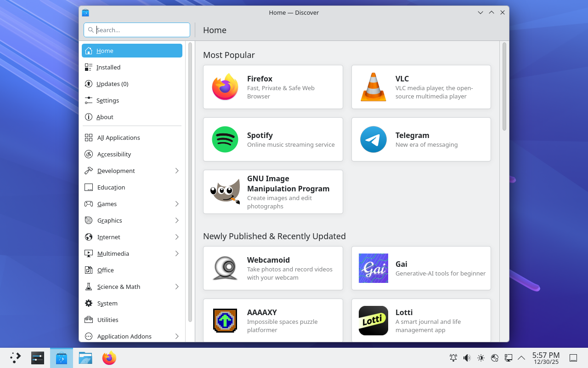Open the Webcamoid webcam icon

click(x=225, y=268)
